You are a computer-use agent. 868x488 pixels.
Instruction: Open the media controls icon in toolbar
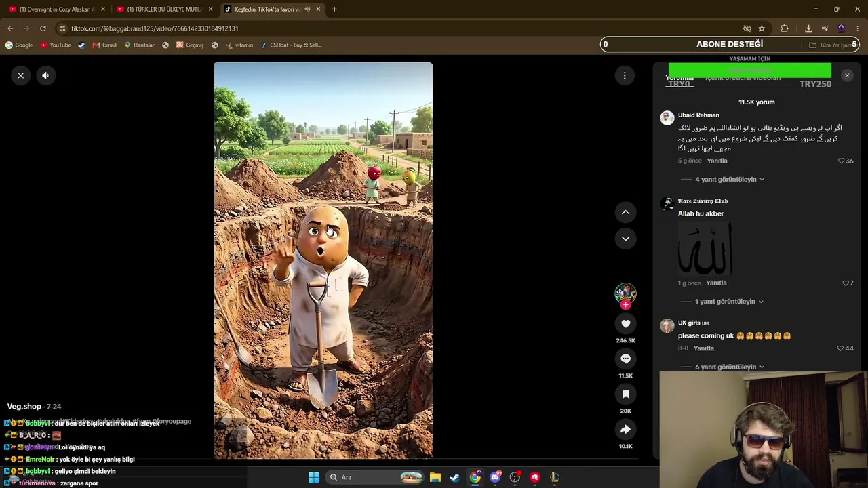(x=825, y=28)
